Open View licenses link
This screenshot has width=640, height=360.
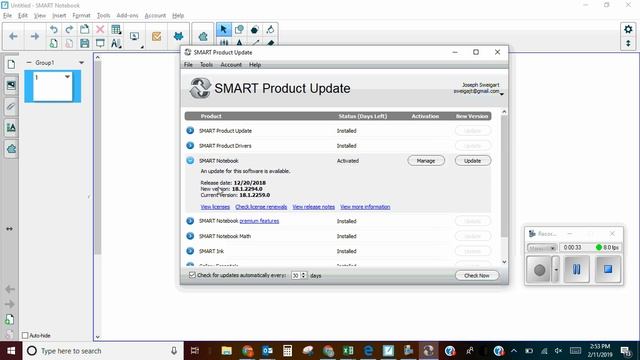(215, 207)
